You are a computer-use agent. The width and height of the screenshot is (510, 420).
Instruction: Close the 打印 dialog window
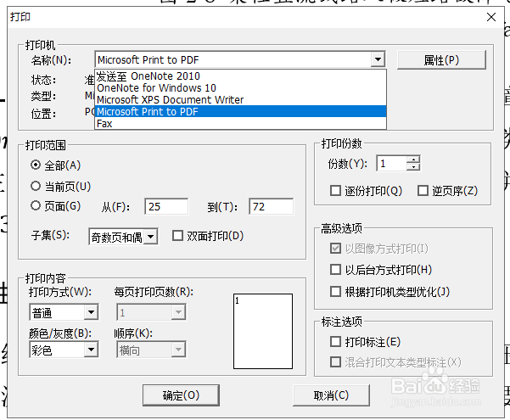[x=491, y=17]
